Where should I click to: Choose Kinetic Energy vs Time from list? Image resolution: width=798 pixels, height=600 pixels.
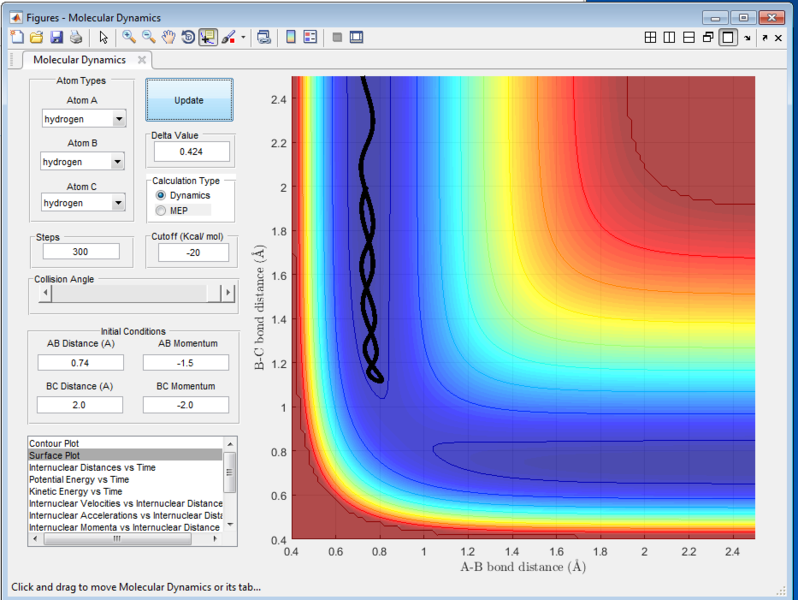pyautogui.click(x=76, y=492)
